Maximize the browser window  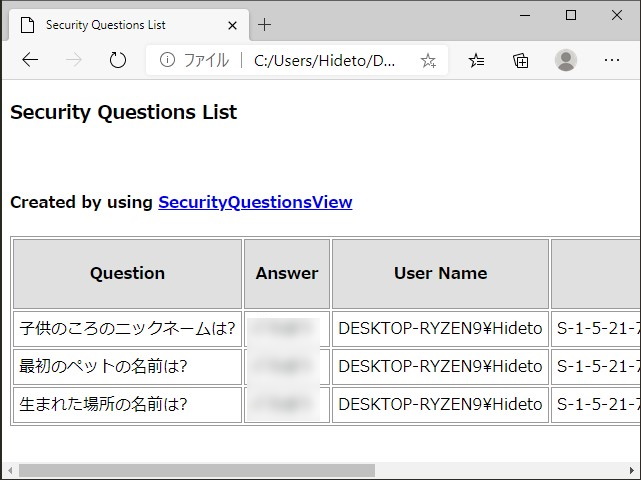571,16
